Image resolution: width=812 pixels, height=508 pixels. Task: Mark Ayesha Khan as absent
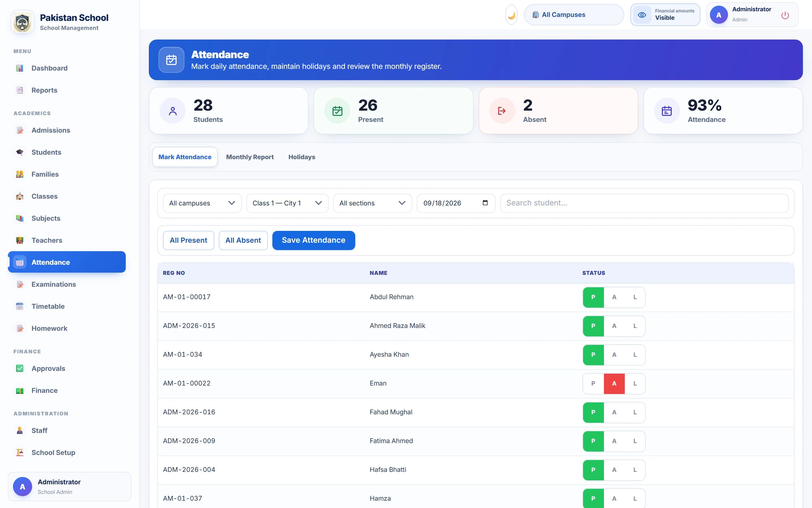[614, 355]
